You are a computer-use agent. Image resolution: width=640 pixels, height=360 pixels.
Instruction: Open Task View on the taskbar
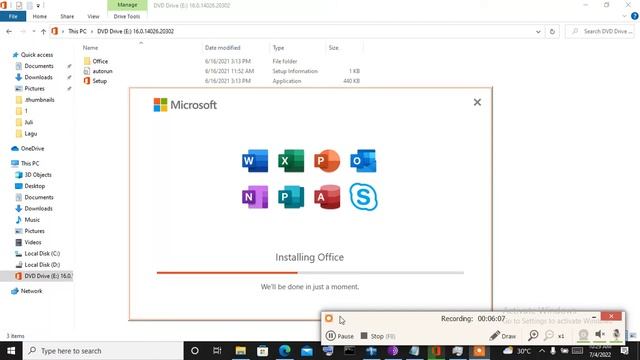click(x=217, y=351)
